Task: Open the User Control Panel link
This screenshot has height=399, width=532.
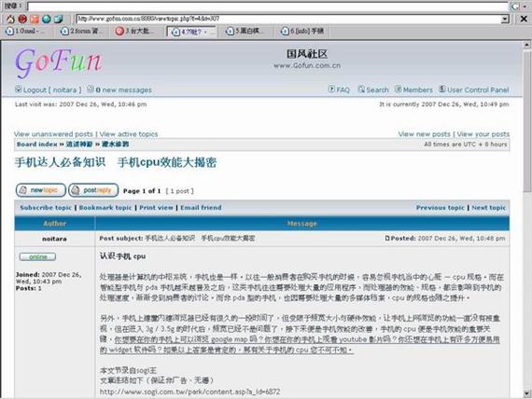Action: [x=474, y=89]
